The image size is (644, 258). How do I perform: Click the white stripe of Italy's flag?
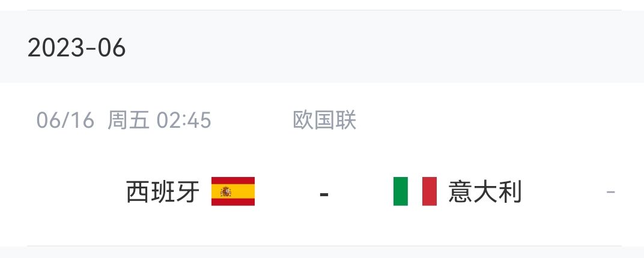coord(415,191)
